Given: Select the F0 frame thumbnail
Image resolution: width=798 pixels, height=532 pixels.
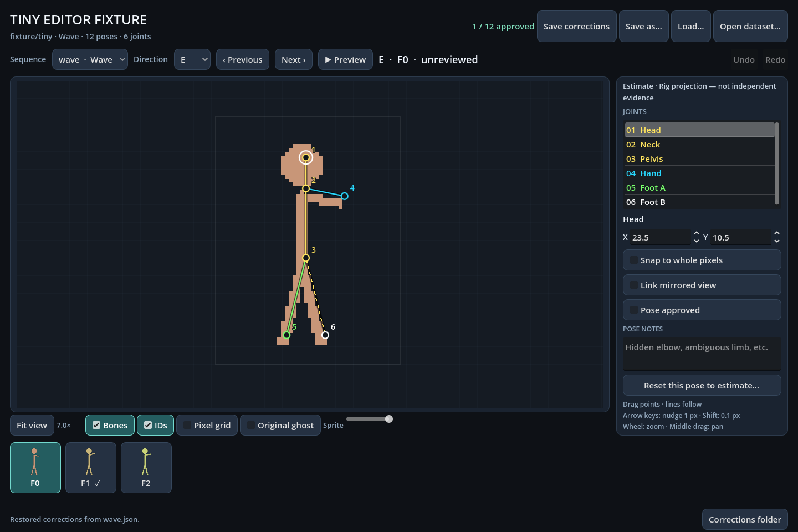Looking at the screenshot, I should point(35,468).
